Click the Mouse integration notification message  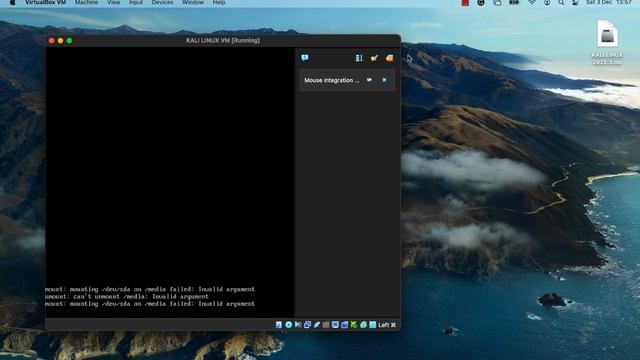pyautogui.click(x=331, y=80)
